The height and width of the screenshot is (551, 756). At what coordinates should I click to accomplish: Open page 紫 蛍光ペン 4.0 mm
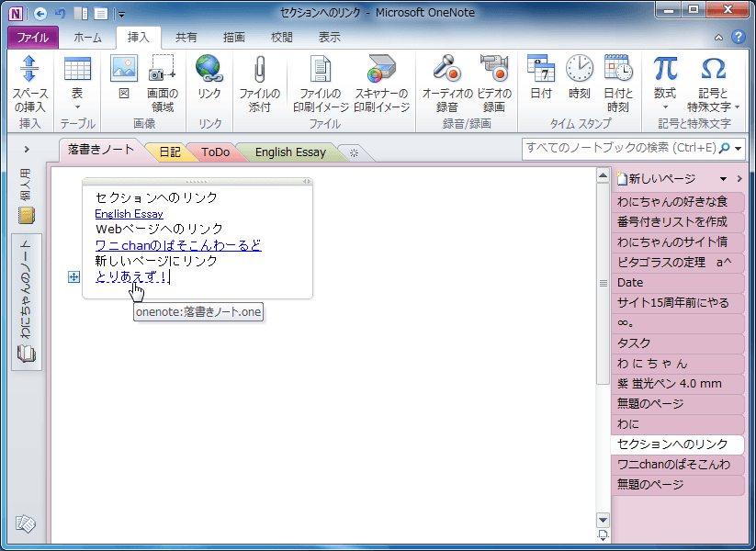coord(677,384)
